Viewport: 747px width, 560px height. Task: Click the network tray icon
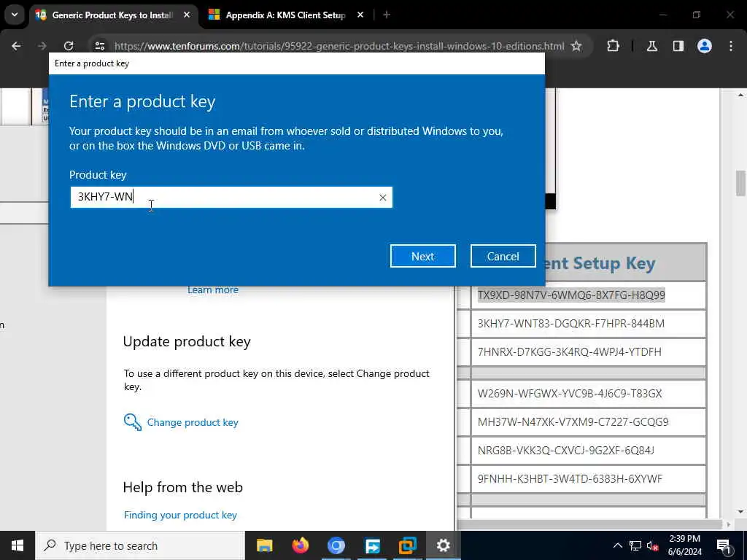[x=635, y=545]
